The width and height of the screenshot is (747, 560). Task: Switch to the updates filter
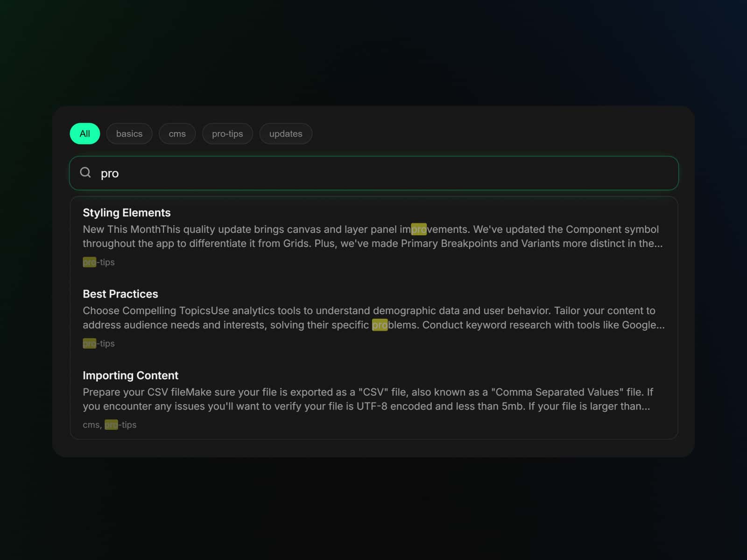pyautogui.click(x=286, y=133)
